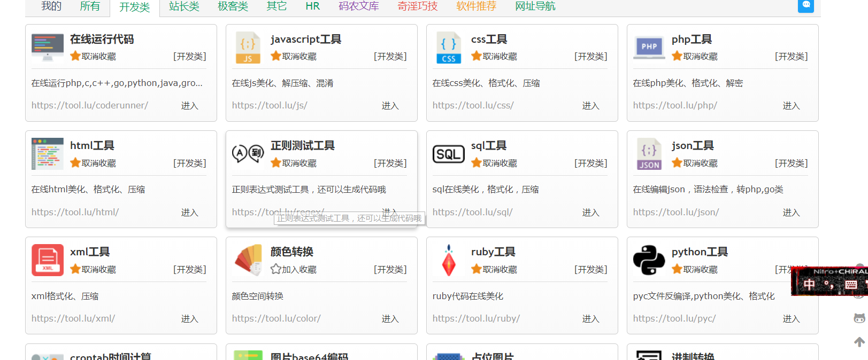Switch to the 极客类 tab
868x360 pixels.
click(x=233, y=6)
